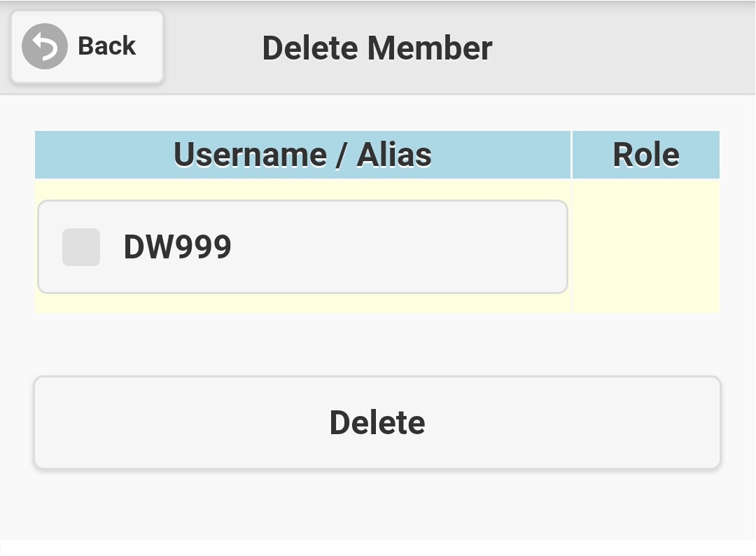Click the Username / Alias column header
Image resolution: width=756 pixels, height=556 pixels.
302,155
